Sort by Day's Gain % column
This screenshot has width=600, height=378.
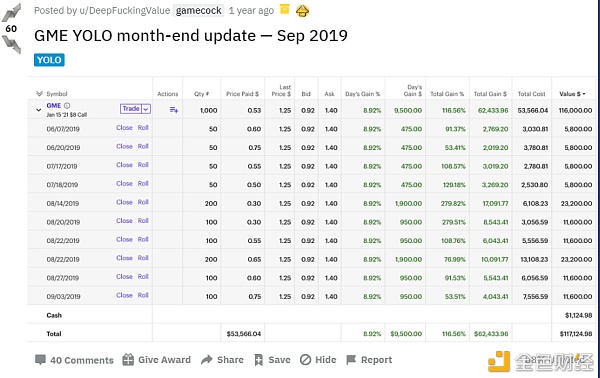tap(362, 94)
